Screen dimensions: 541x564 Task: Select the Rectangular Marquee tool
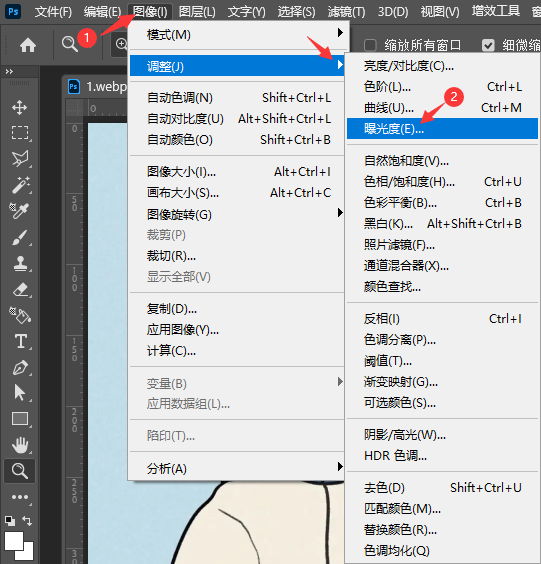click(x=20, y=133)
